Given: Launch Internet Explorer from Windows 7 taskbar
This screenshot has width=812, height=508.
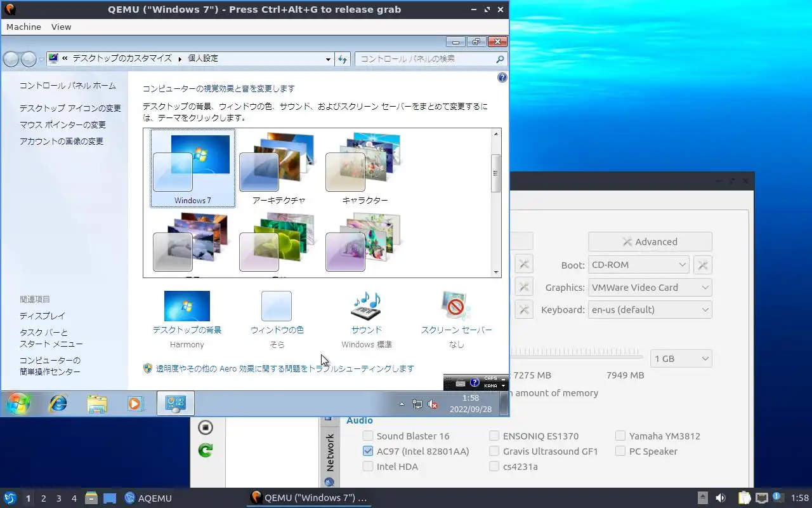Looking at the screenshot, I should (58, 403).
